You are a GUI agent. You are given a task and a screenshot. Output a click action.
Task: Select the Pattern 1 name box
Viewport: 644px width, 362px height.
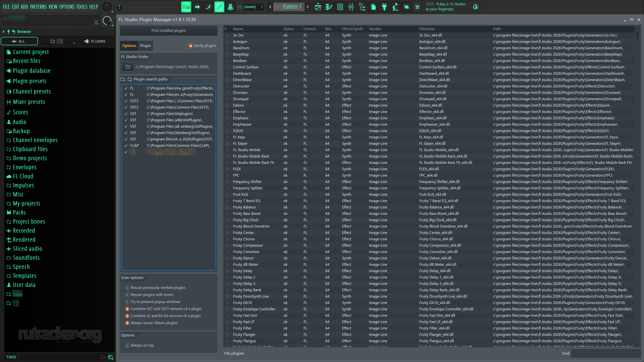tap(289, 7)
